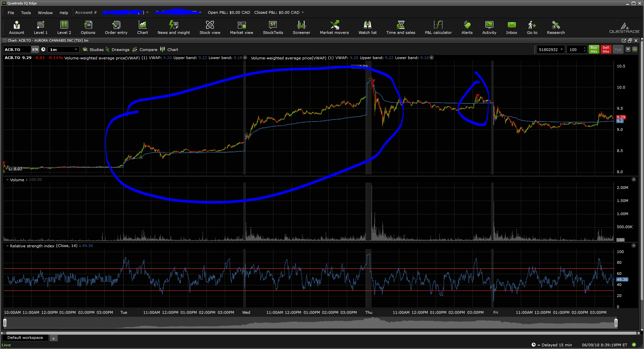Open the Drawings tools menu

(x=118, y=50)
